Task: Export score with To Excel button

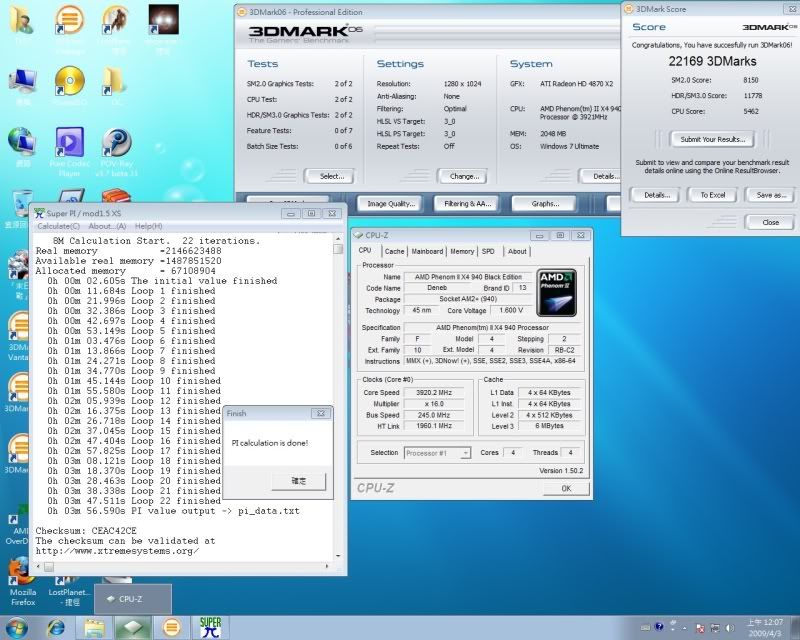Action: click(x=712, y=195)
